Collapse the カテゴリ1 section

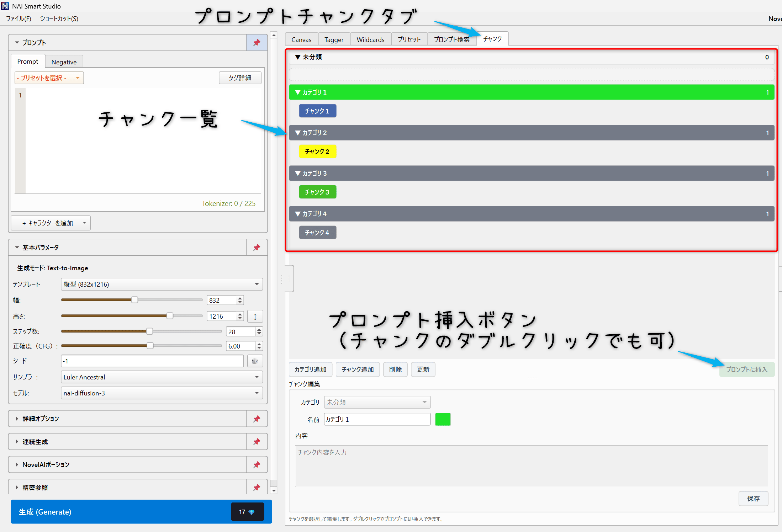298,92
